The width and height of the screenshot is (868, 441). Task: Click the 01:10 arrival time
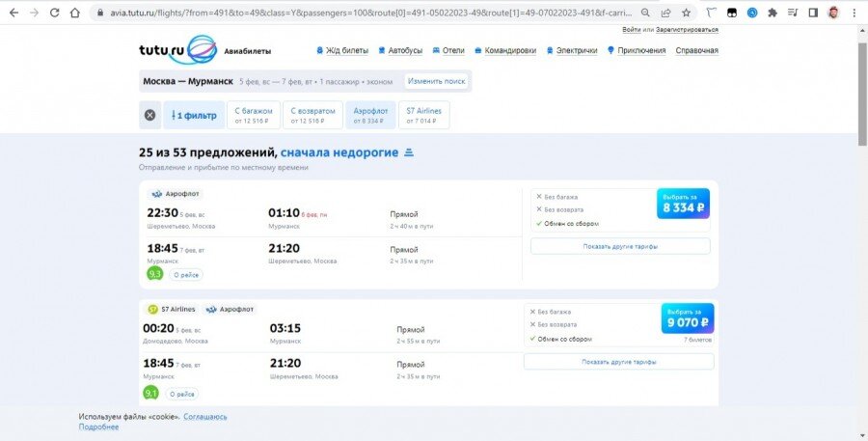point(284,213)
